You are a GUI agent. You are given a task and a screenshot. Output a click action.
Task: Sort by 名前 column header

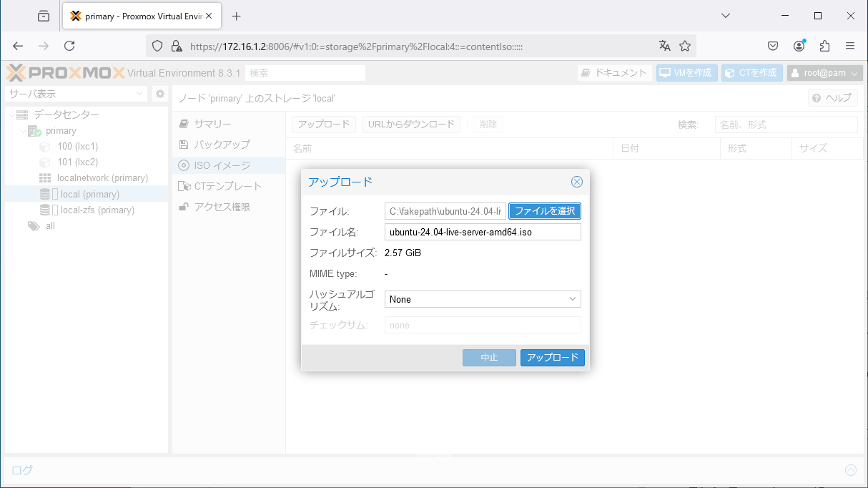click(449, 148)
